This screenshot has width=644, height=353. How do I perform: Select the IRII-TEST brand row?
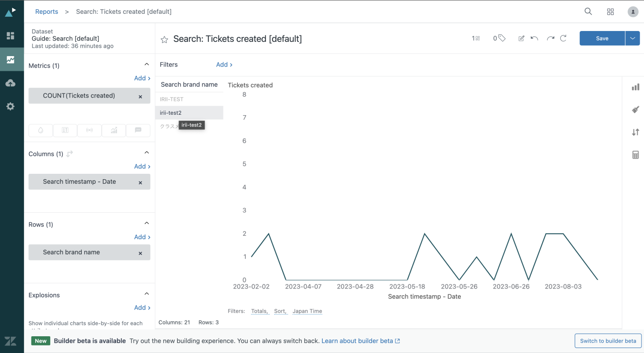point(189,99)
